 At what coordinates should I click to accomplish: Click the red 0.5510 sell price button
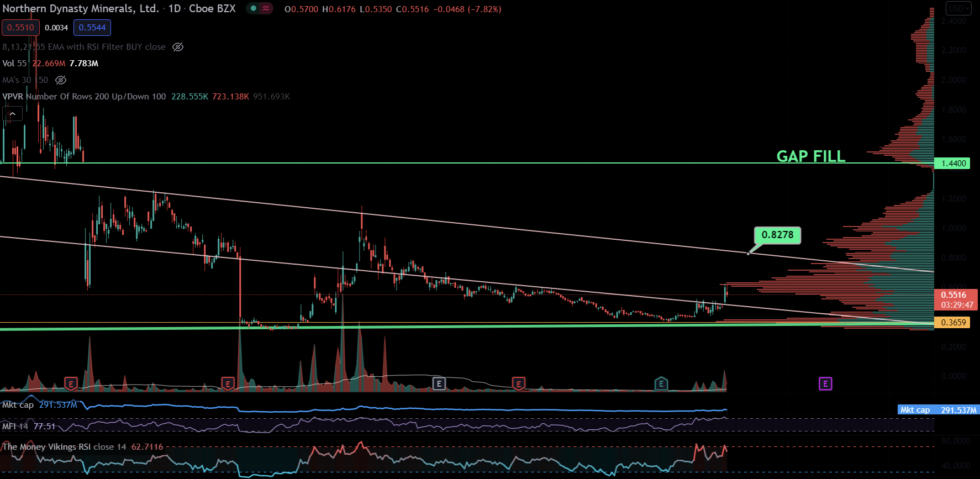(x=20, y=28)
